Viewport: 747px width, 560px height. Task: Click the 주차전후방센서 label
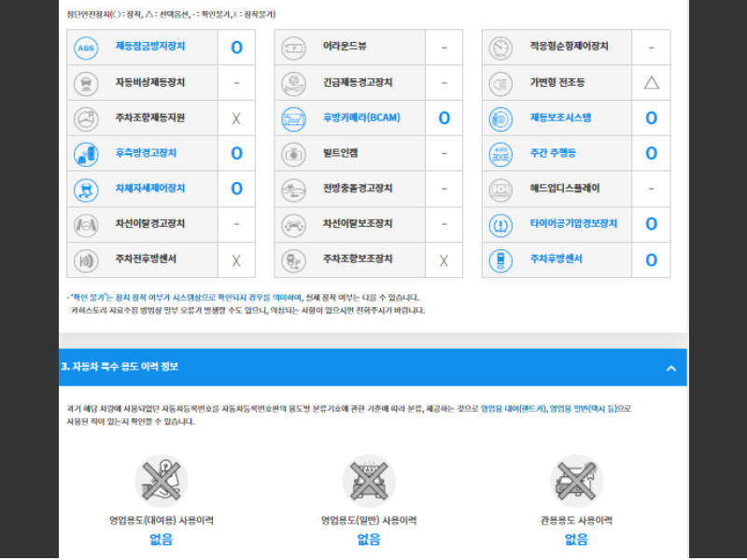(146, 259)
